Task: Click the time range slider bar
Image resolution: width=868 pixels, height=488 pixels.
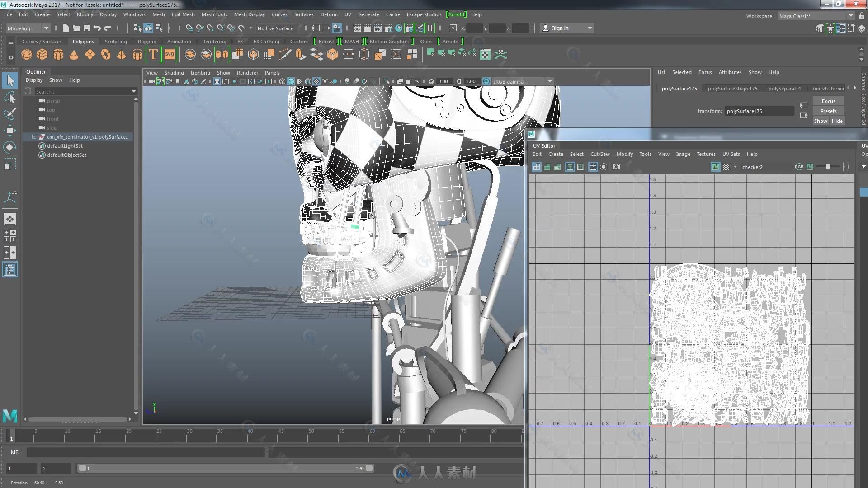Action: pyautogui.click(x=226, y=468)
